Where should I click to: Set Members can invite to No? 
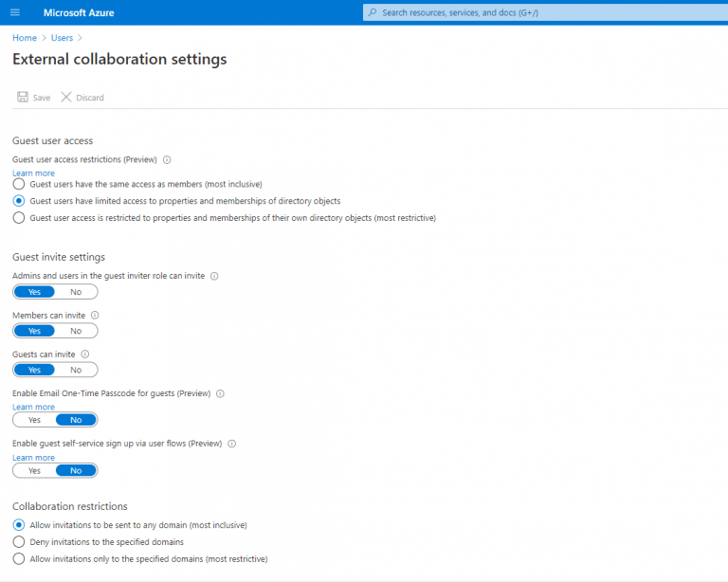(76, 331)
